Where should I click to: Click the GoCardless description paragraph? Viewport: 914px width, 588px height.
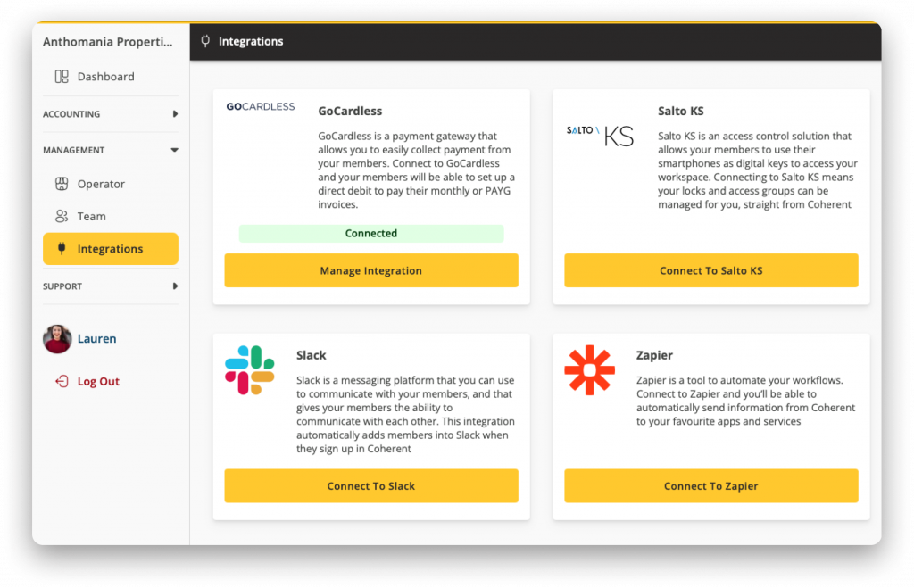point(416,170)
